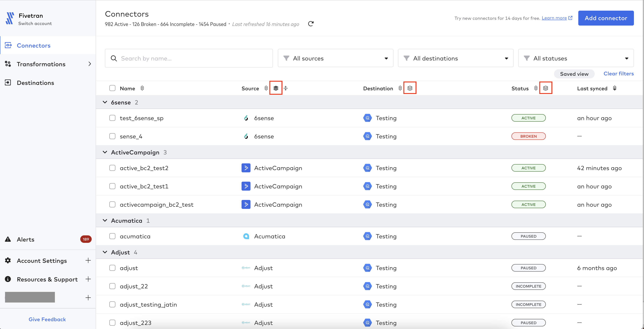The width and height of the screenshot is (644, 329).
Task: Sort by Last synced column arrows
Action: [x=615, y=88]
